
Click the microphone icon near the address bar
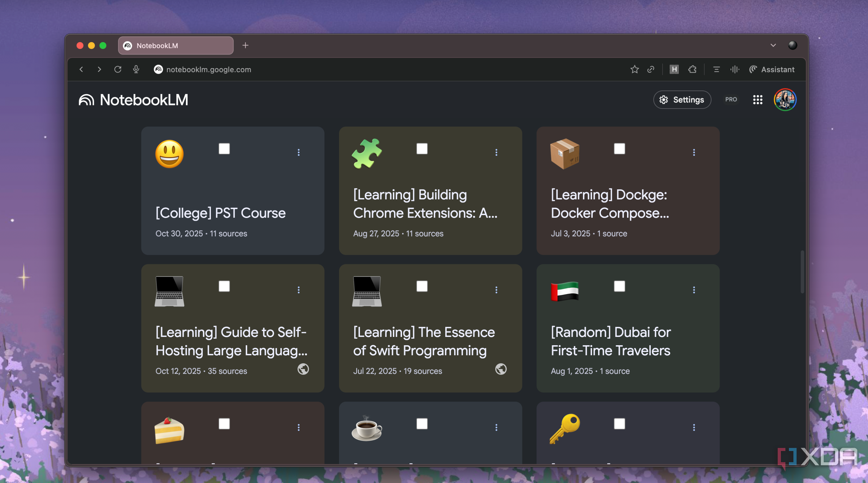tap(136, 69)
